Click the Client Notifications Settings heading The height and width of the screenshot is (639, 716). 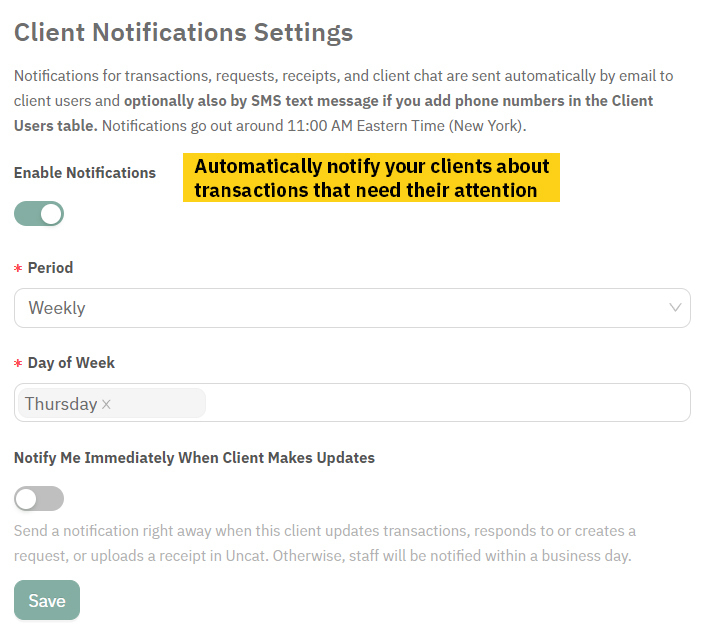[183, 32]
